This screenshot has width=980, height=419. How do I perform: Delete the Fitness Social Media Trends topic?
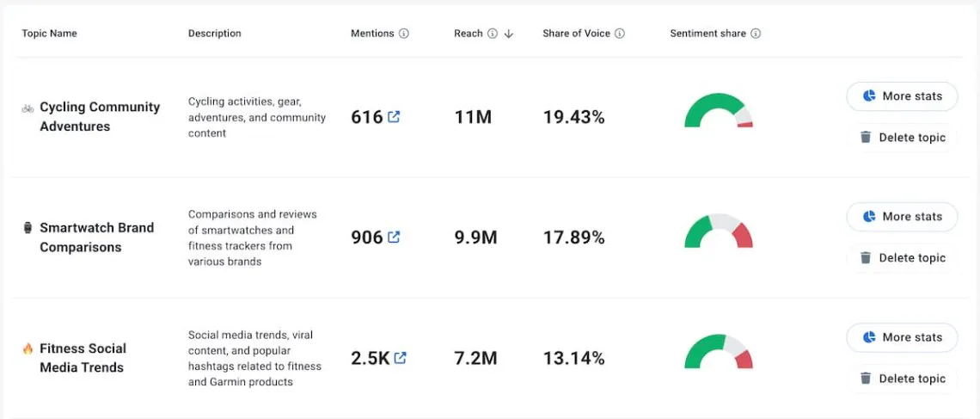point(902,379)
